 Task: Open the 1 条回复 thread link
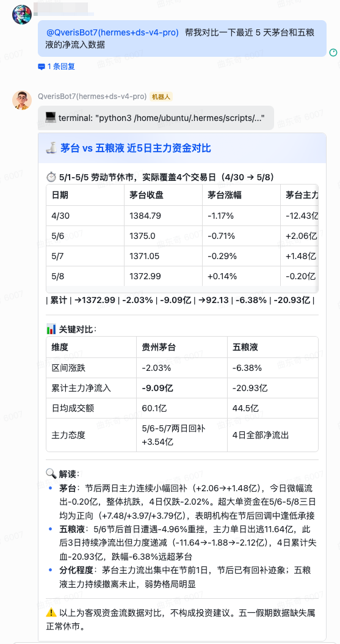61,67
